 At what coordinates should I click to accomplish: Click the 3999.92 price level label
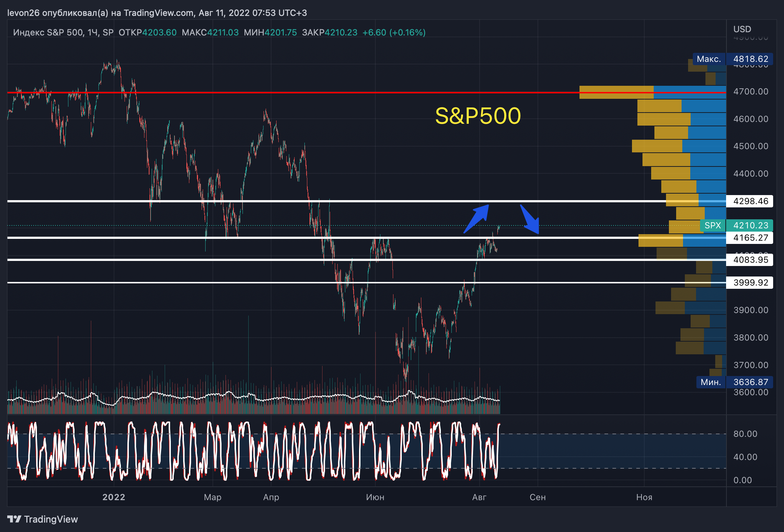point(750,283)
